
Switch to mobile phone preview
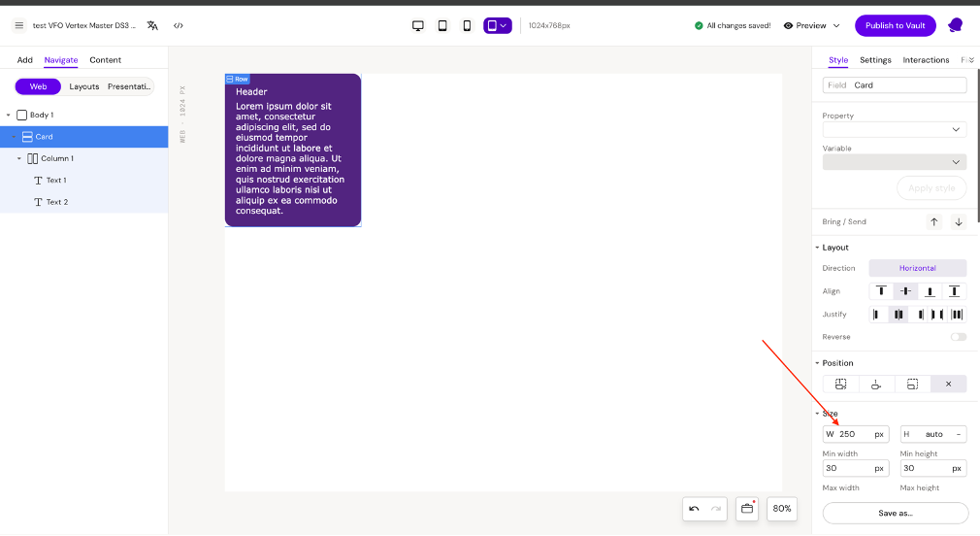point(467,25)
